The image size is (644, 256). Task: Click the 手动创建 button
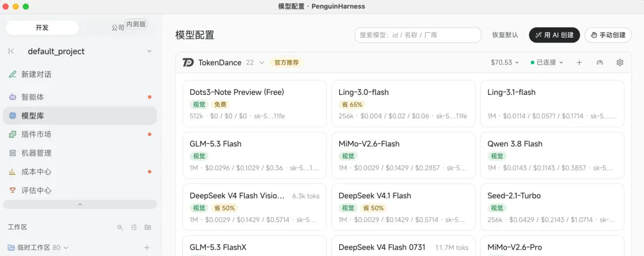608,35
